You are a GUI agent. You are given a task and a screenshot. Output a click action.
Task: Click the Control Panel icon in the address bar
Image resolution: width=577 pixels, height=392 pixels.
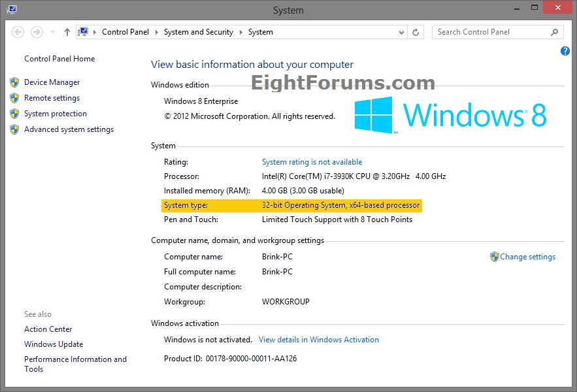click(x=84, y=31)
